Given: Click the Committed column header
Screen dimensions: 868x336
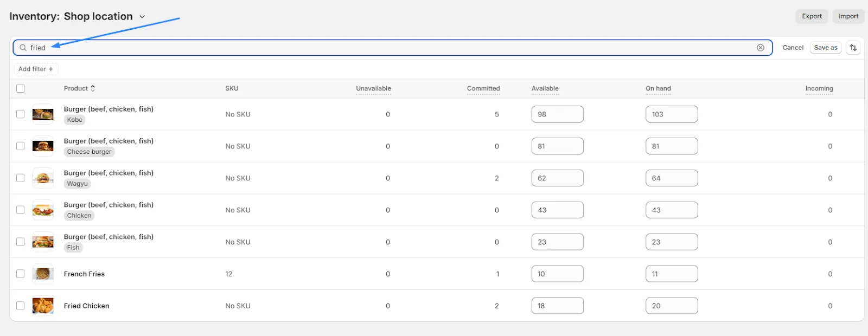Looking at the screenshot, I should coord(483,88).
